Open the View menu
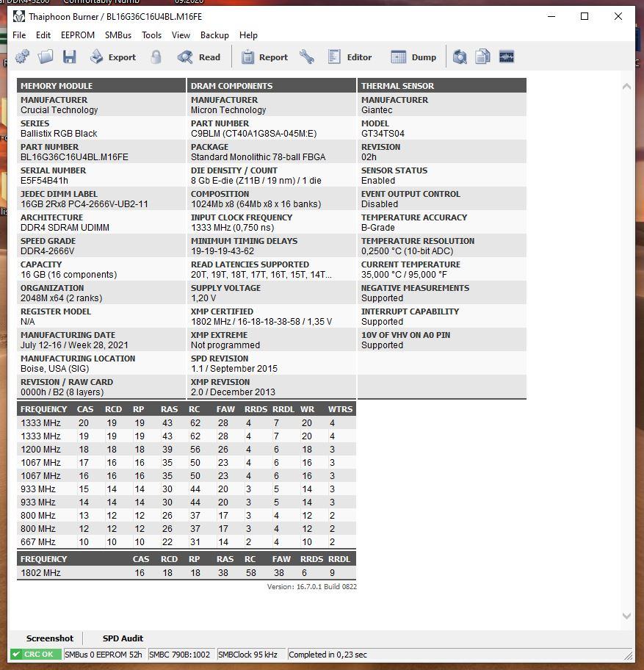 pyautogui.click(x=181, y=35)
